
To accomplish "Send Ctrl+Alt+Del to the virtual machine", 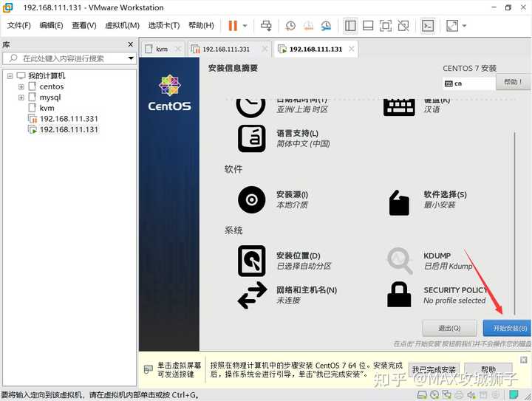I will click(x=266, y=26).
